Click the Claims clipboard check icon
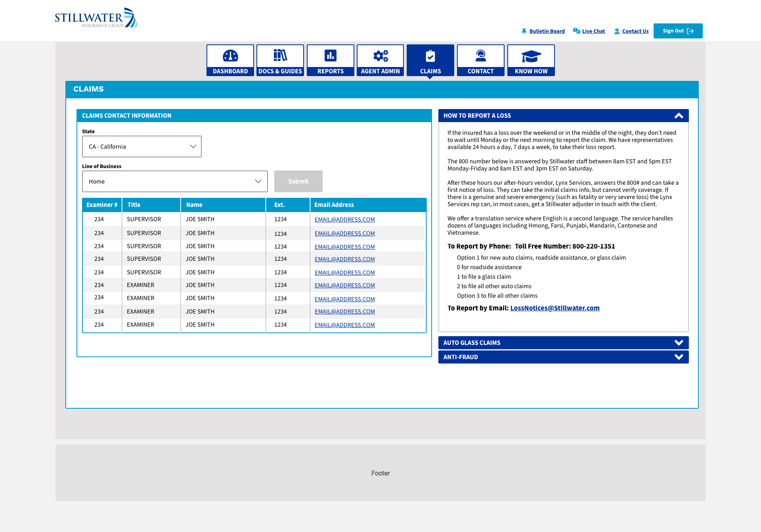761x532 pixels. [x=430, y=56]
